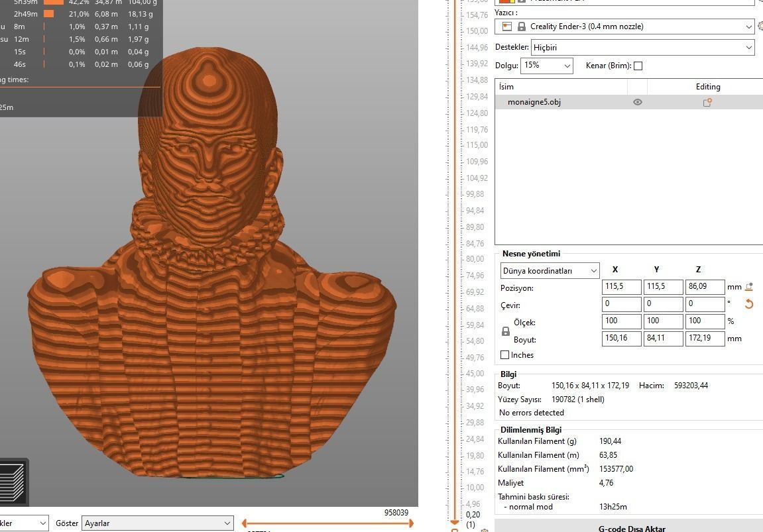Click the 'No errors detected' text
The image size is (763, 532).
pyautogui.click(x=532, y=412)
